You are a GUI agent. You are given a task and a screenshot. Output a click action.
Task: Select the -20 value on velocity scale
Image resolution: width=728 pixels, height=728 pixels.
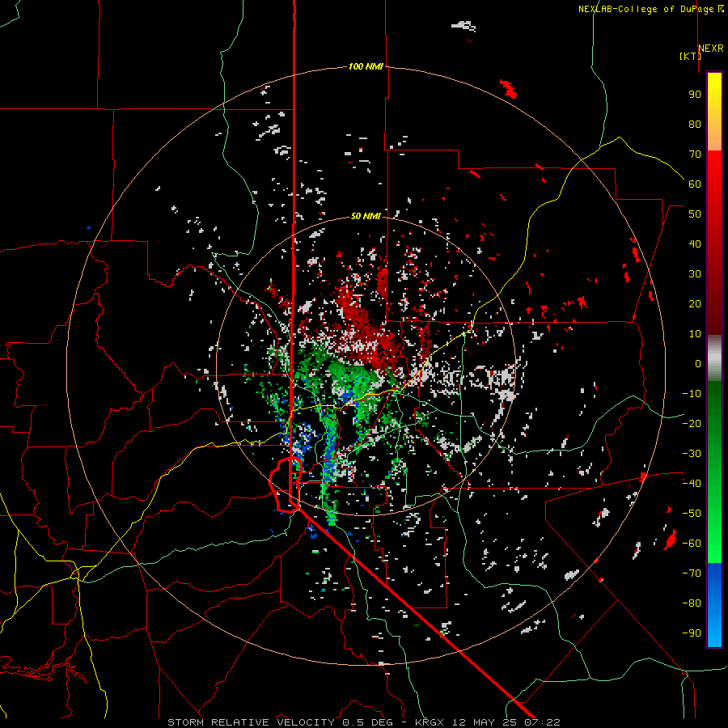pos(692,423)
